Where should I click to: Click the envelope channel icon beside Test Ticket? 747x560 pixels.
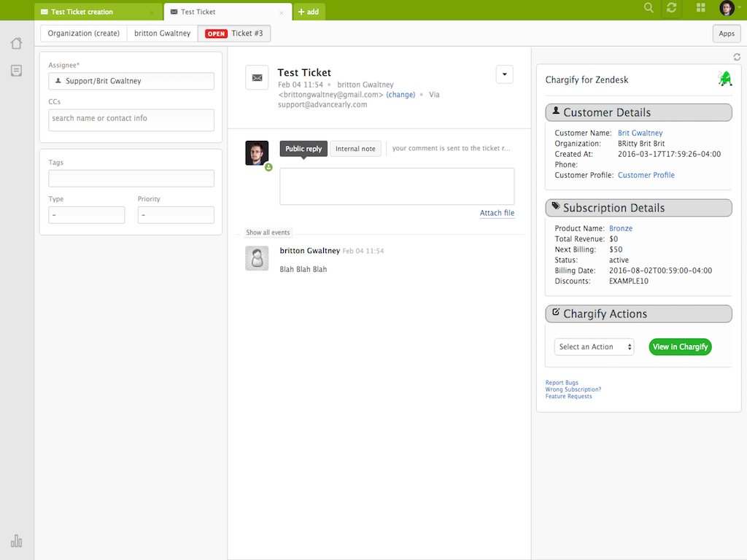tap(257, 77)
